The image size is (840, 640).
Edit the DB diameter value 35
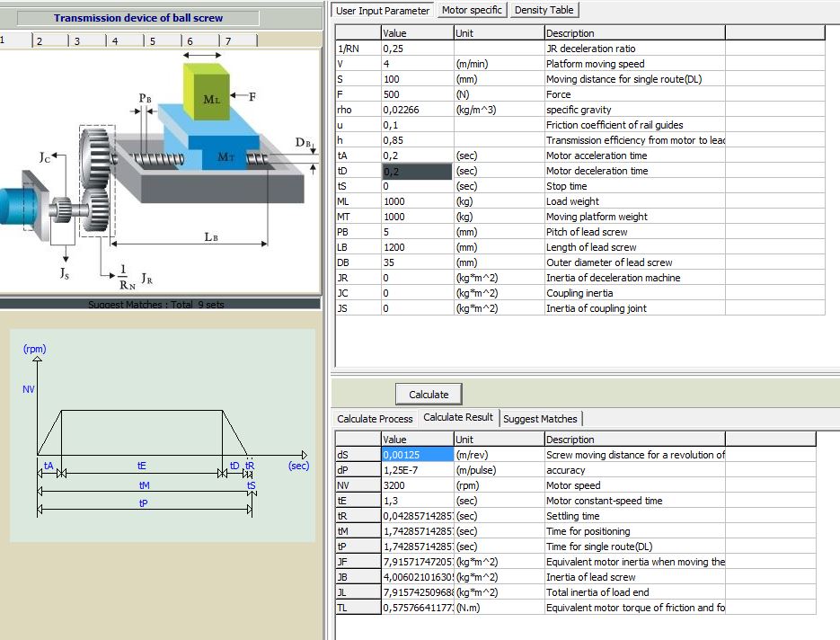418,262
